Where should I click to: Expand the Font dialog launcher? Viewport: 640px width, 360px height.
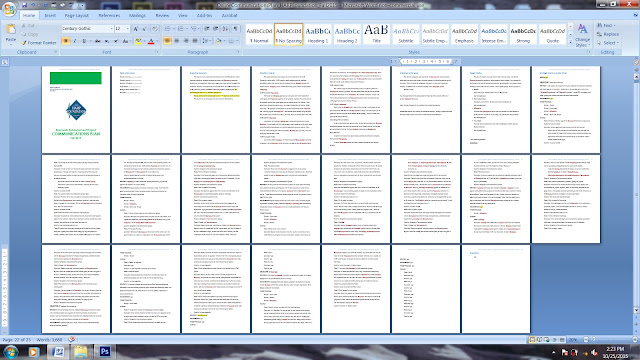(x=157, y=52)
